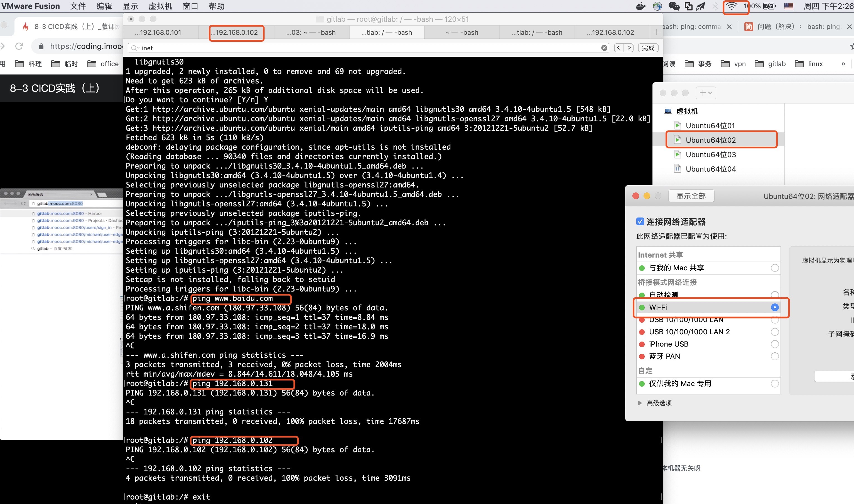Open the vpn bookmarks folder

click(x=733, y=64)
